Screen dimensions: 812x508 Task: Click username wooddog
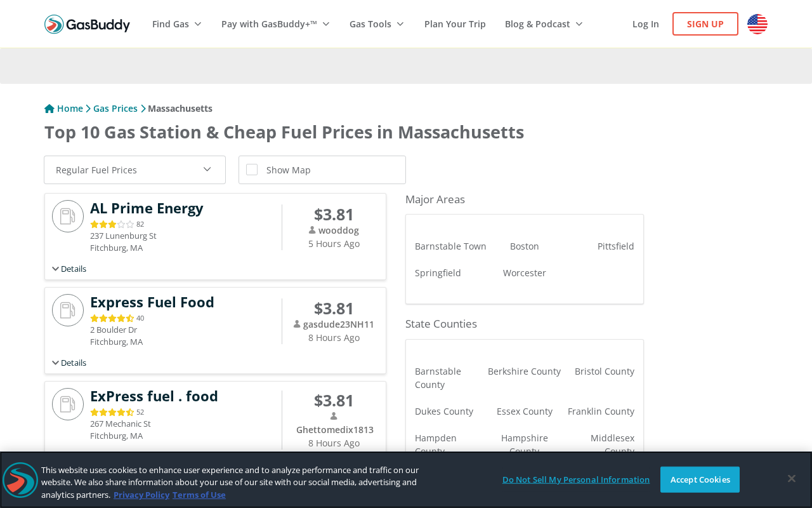point(339,231)
